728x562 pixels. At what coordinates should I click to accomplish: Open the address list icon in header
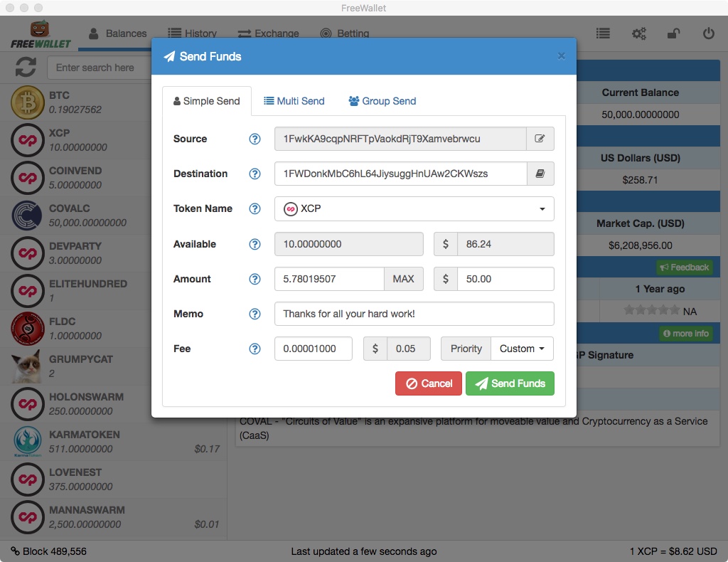(x=603, y=33)
